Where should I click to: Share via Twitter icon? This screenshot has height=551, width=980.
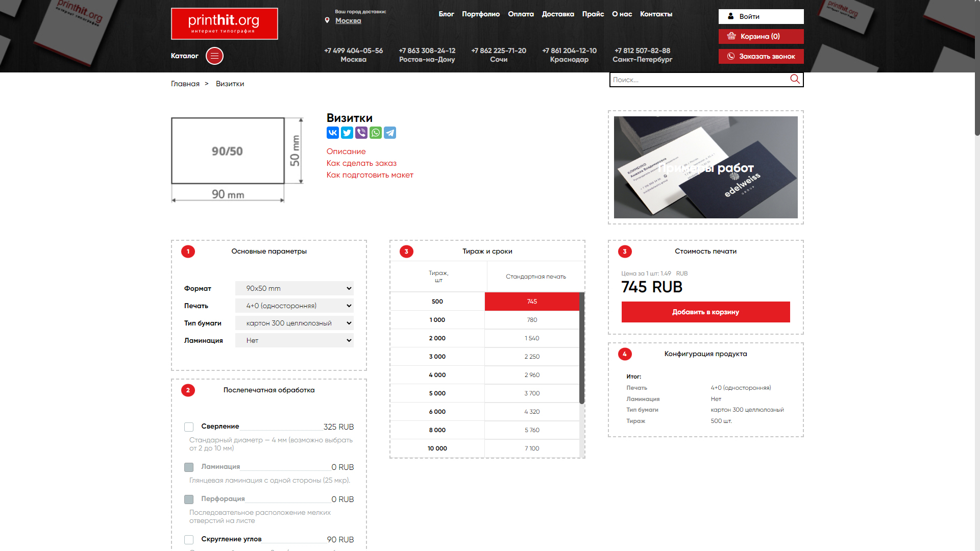pyautogui.click(x=347, y=133)
